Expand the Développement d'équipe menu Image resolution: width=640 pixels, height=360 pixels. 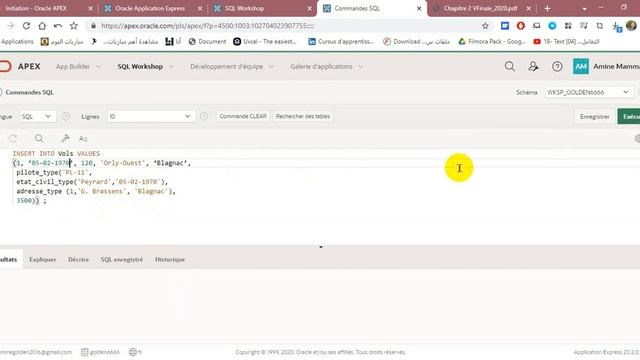[x=231, y=67]
